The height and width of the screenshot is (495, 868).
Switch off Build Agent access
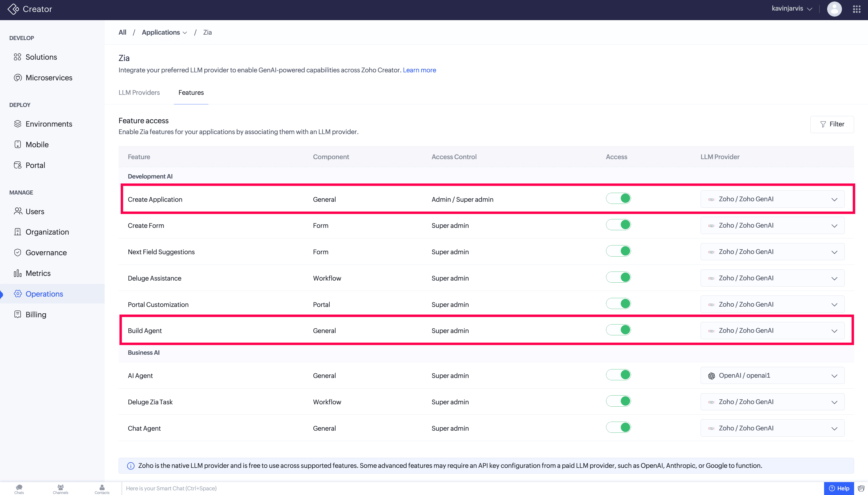coord(618,330)
